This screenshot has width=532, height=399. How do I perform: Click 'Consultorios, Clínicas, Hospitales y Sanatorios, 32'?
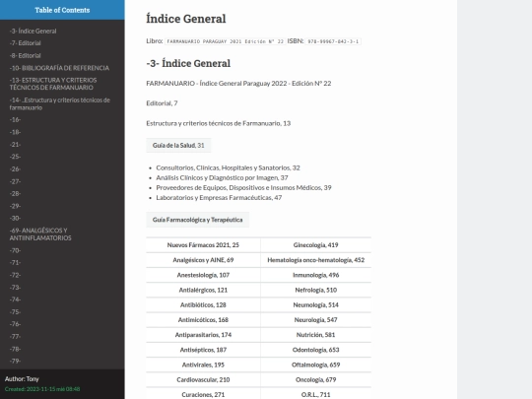228,167
